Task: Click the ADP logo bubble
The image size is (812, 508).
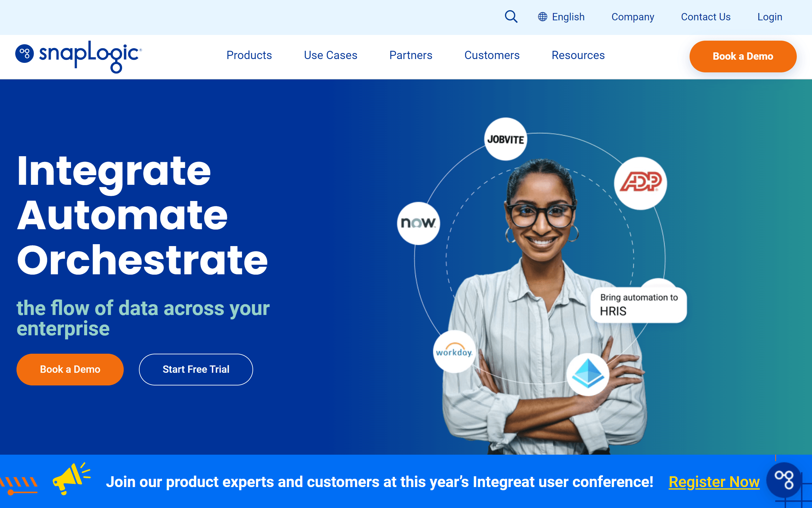Action: [x=640, y=183]
